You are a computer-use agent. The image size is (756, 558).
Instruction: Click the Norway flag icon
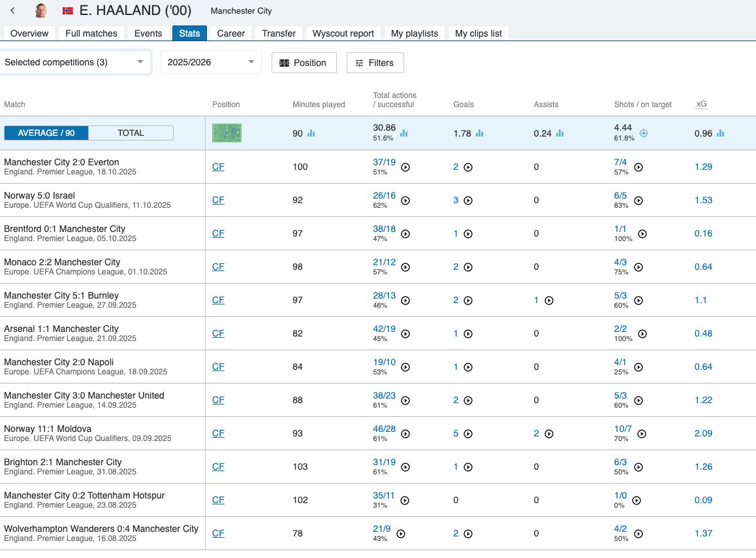67,10
